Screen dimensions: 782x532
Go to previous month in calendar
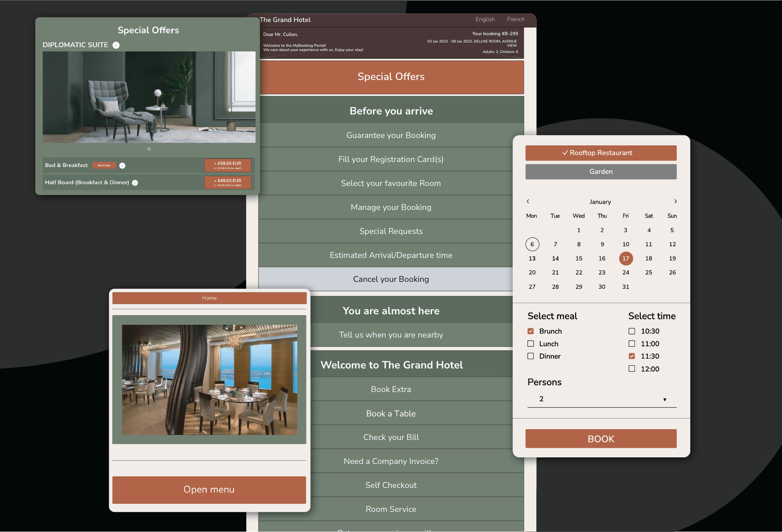click(528, 201)
